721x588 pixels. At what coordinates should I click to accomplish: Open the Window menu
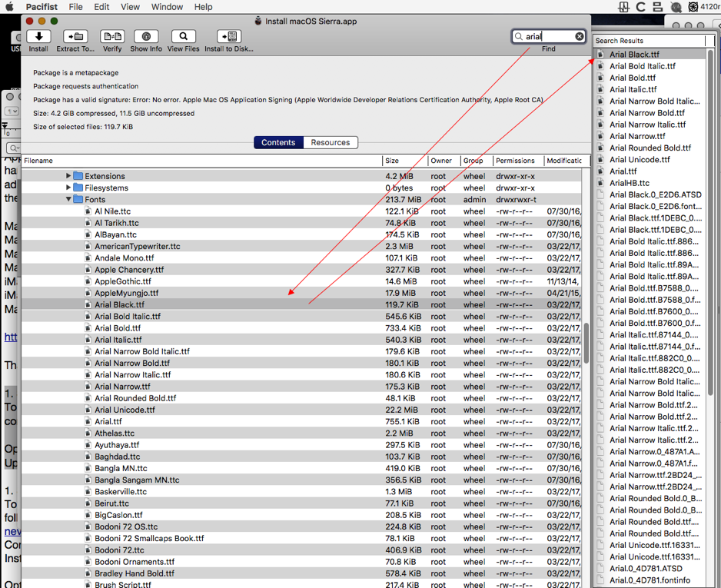pyautogui.click(x=167, y=6)
